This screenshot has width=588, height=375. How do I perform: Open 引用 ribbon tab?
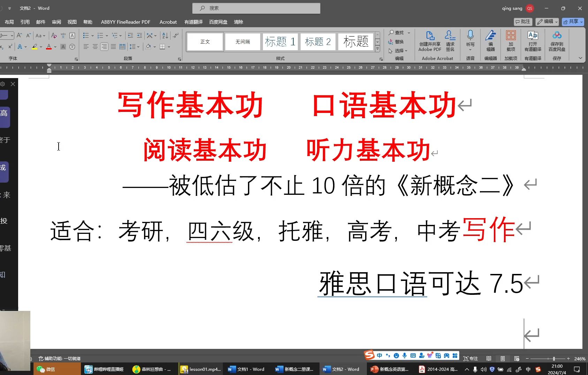click(x=25, y=22)
